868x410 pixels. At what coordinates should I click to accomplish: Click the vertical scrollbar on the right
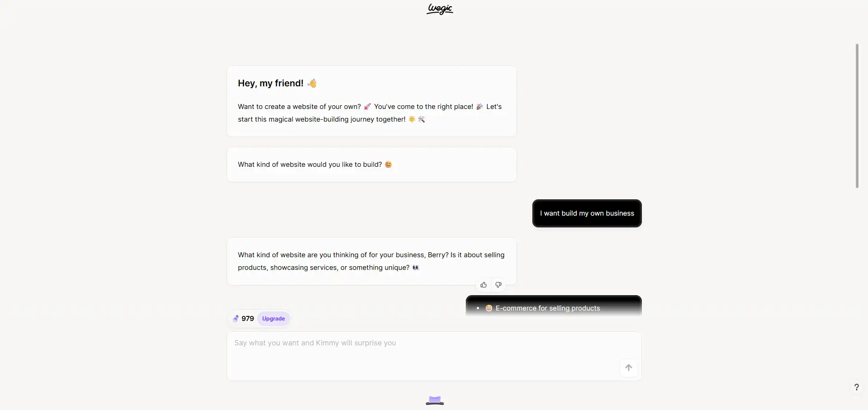click(857, 116)
